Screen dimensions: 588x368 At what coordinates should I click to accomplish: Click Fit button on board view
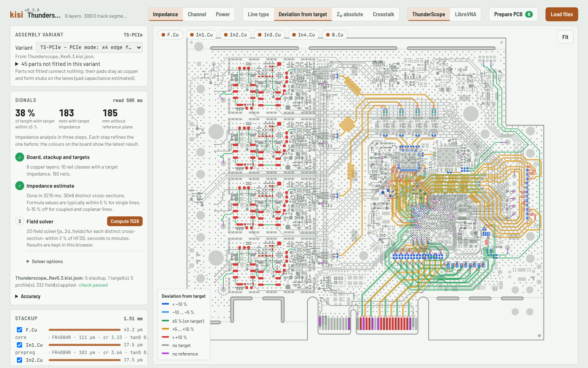pyautogui.click(x=565, y=37)
